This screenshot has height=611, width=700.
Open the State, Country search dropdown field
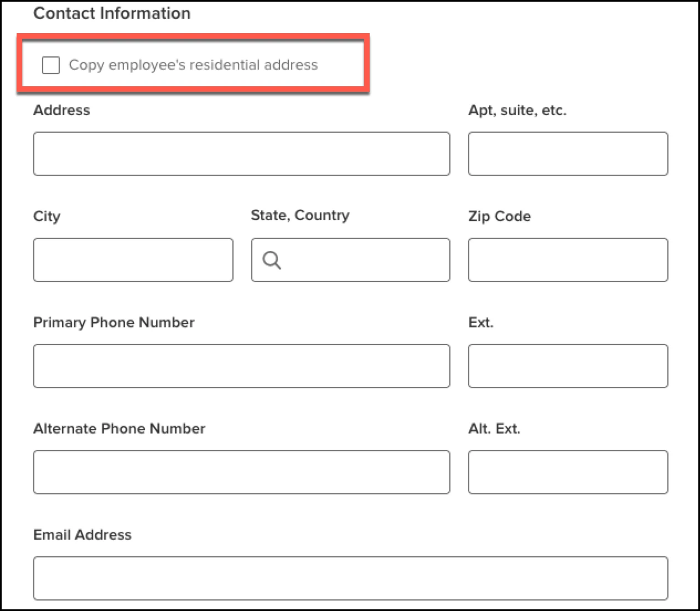351,260
